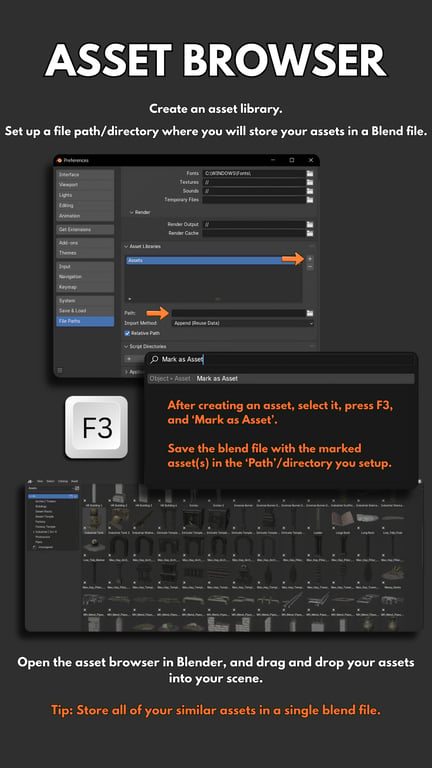Screen dimensions: 432x768
Task: Click the magnifier icon in search popup
Action: [x=155, y=360]
